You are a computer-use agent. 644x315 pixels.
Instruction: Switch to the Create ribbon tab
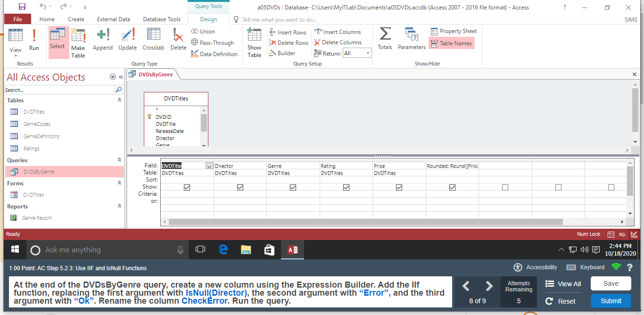76,19
